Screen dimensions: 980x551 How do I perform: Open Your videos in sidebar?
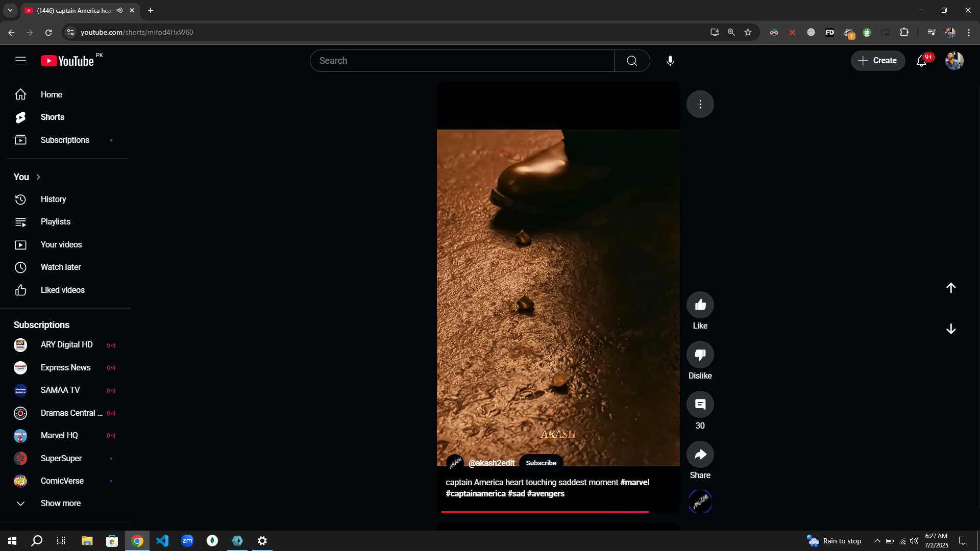[65, 245]
